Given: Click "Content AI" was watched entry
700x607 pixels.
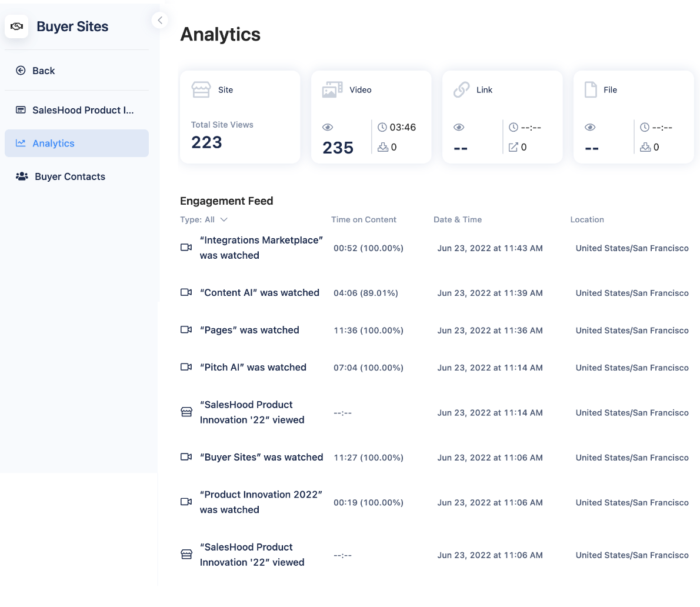Looking at the screenshot, I should (259, 293).
